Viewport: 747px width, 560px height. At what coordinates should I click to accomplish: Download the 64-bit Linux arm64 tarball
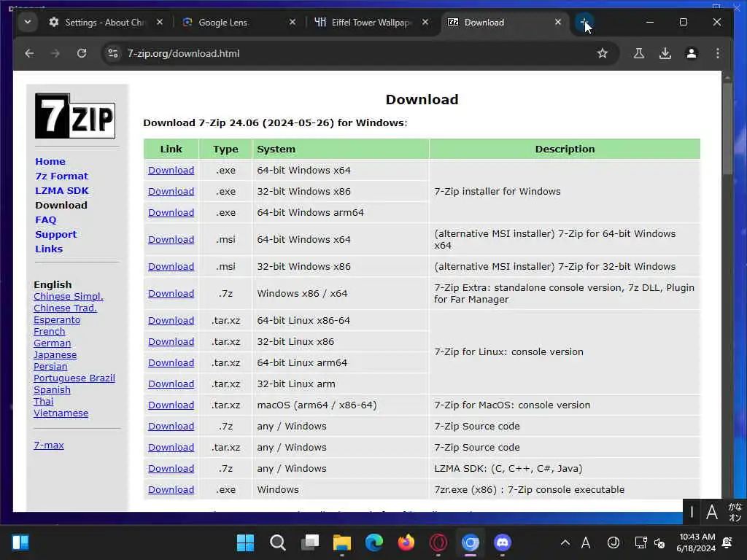(x=171, y=363)
